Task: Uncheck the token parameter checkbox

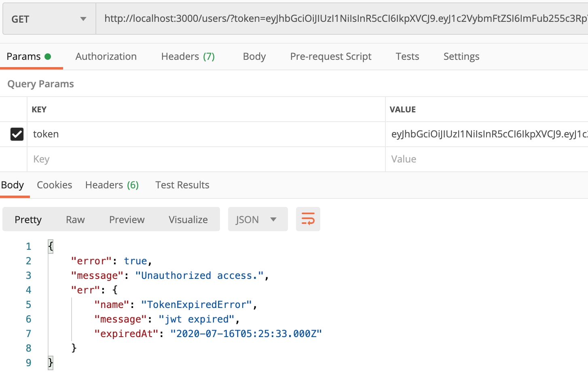Action: (17, 134)
